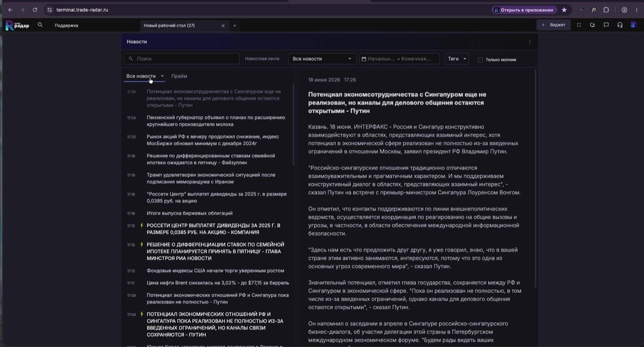This screenshot has height=347, width=644.
Task: Switch to the 'Прайм' tab
Action: [179, 76]
